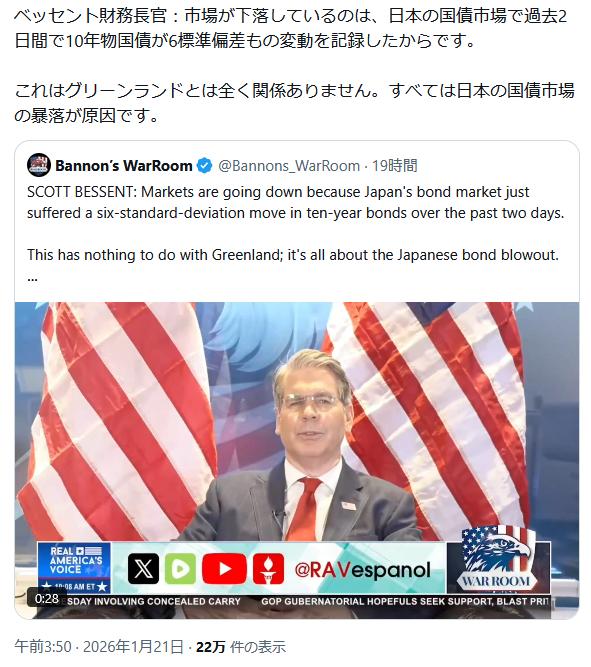Play the Scott Bessent video thumbnail
Image resolution: width=591 pixels, height=667 pixels.
tap(297, 460)
